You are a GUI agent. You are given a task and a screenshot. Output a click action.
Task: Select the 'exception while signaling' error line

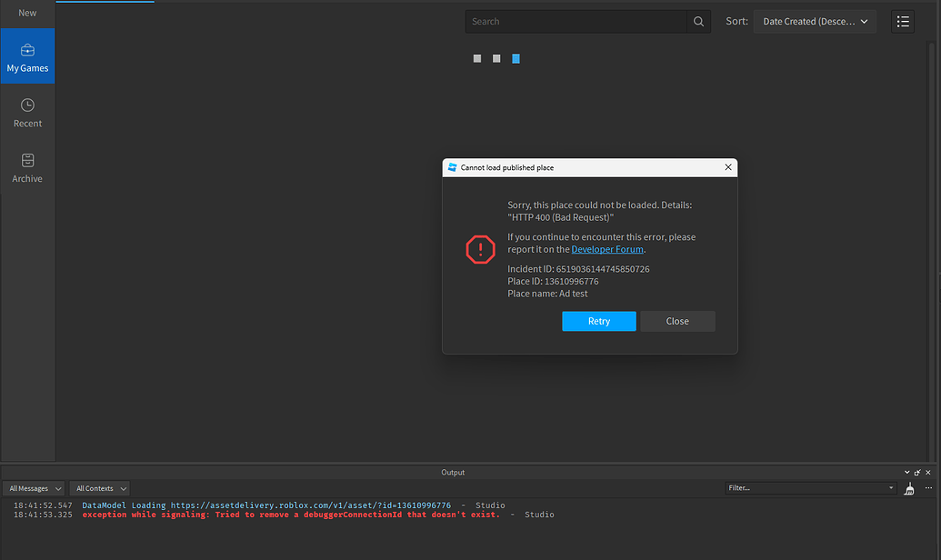(291, 515)
